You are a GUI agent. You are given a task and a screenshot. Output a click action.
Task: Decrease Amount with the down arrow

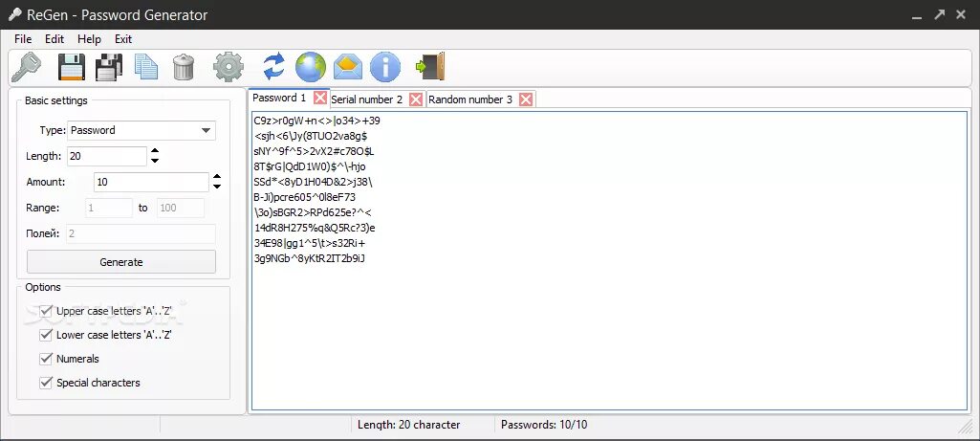click(x=217, y=187)
